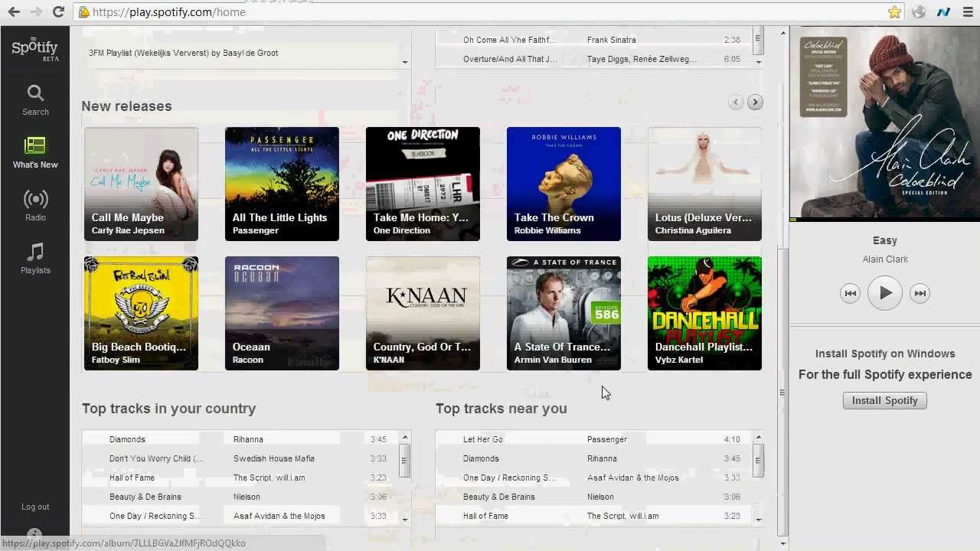Click the Install Spotify button
980x551 pixels.
885,400
